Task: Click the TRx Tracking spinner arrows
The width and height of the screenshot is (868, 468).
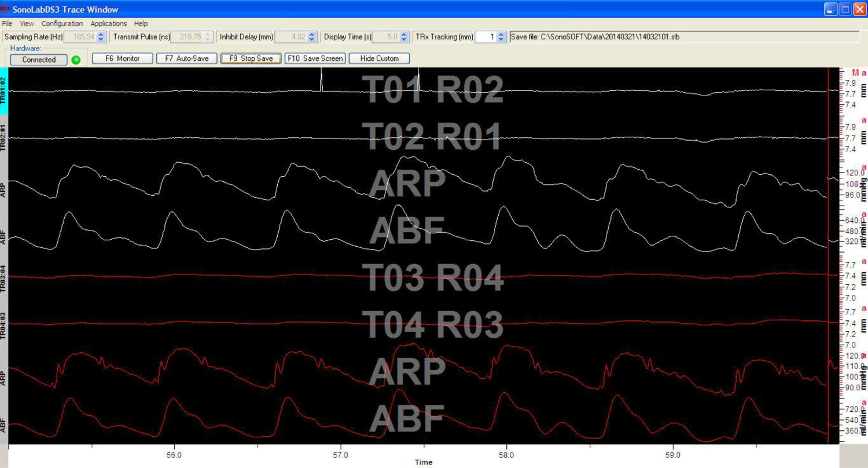Action: tap(501, 37)
